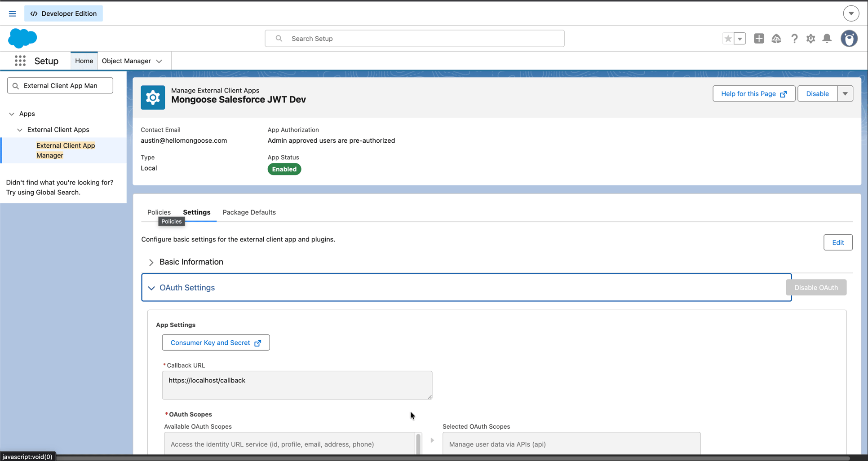Screen dimensions: 868x461
Task: Open the hamburger menu beside Developer Edition
Action: [12, 13]
